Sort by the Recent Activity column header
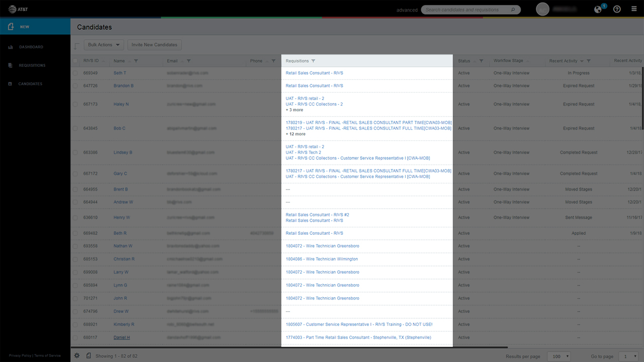The image size is (644, 362). pos(563,61)
